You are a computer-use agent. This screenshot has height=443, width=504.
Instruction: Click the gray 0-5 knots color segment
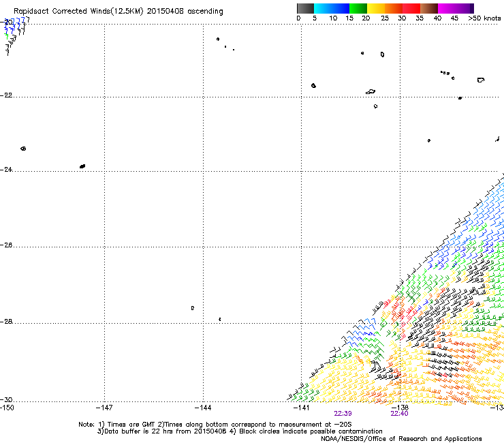(305, 8)
